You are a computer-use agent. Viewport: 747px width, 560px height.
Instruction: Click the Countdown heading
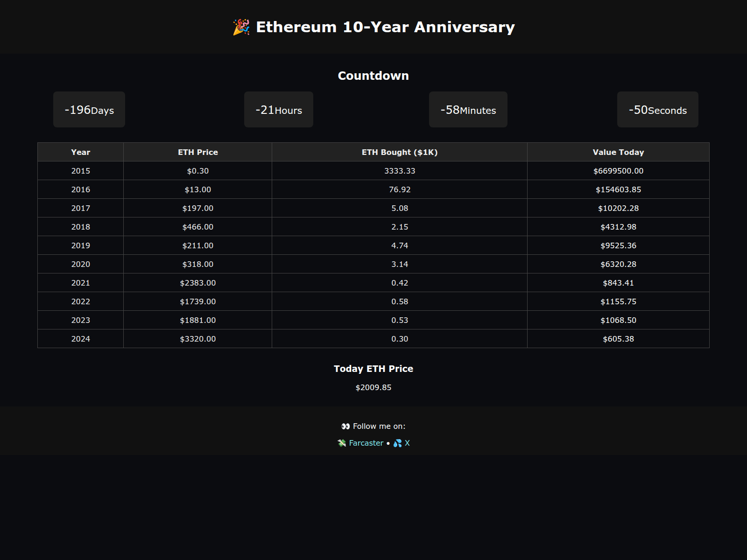(373, 76)
